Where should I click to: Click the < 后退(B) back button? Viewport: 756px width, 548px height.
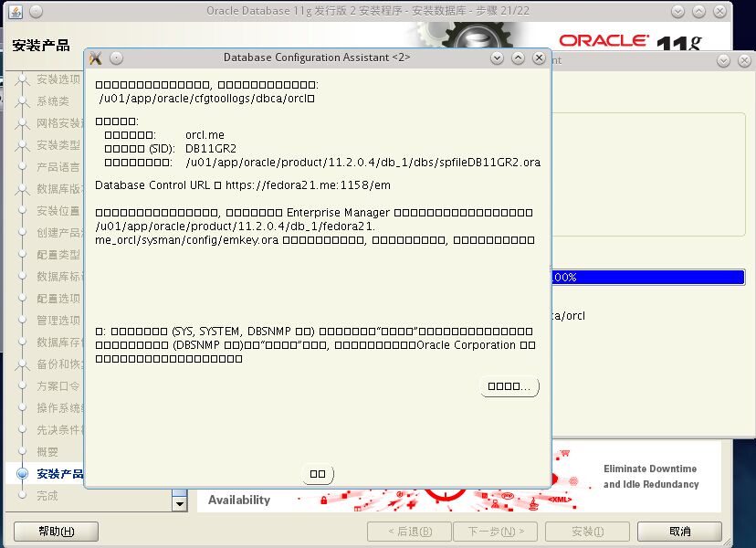410,532
